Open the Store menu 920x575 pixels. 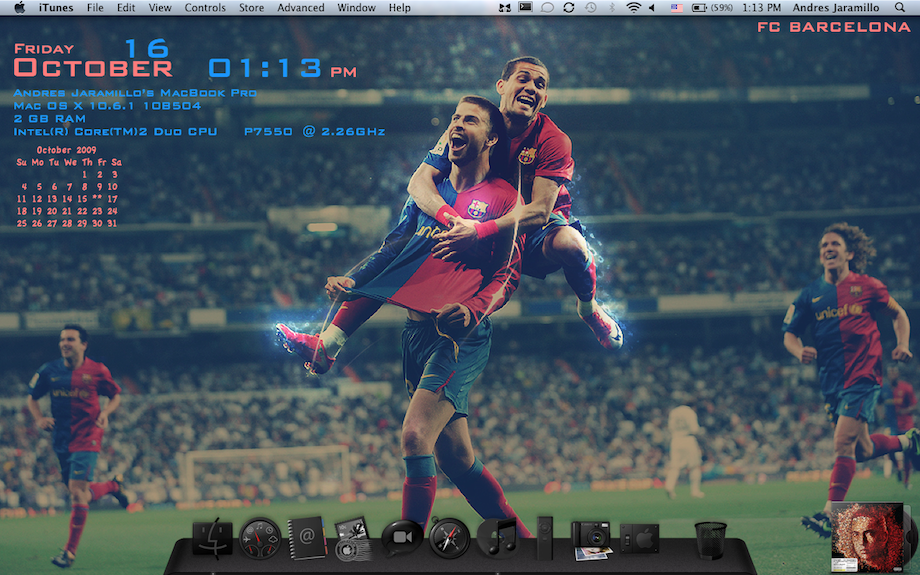(251, 8)
